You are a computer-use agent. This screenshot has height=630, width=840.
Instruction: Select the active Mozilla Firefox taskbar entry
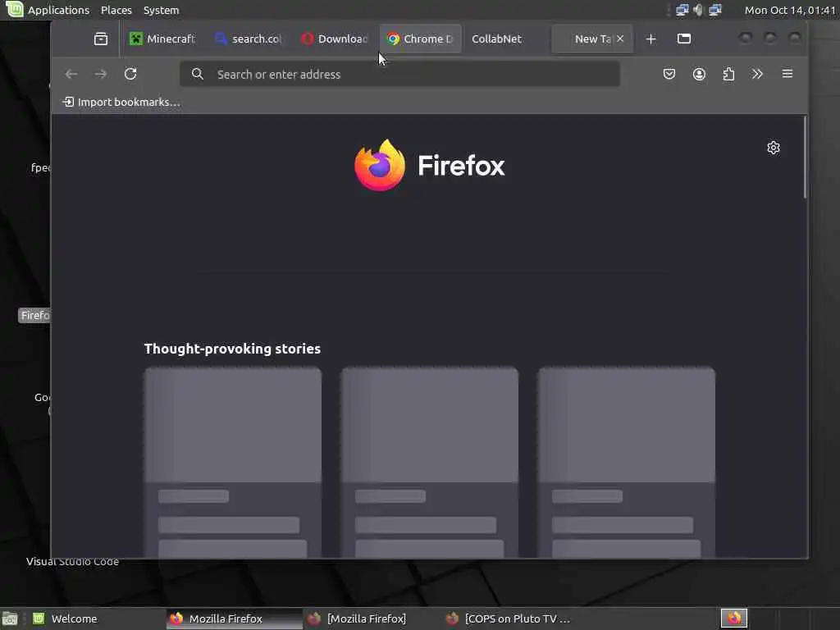coord(234,619)
